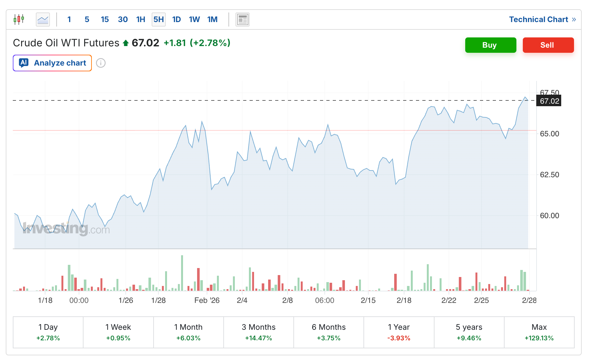Select the 5 minute interval
This screenshot has width=590, height=364.
tap(87, 20)
